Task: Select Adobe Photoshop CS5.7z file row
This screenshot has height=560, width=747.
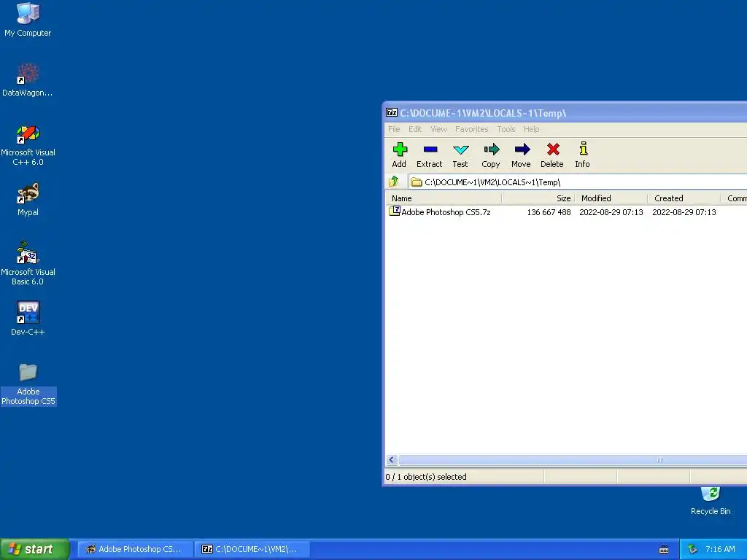Action: click(x=566, y=212)
